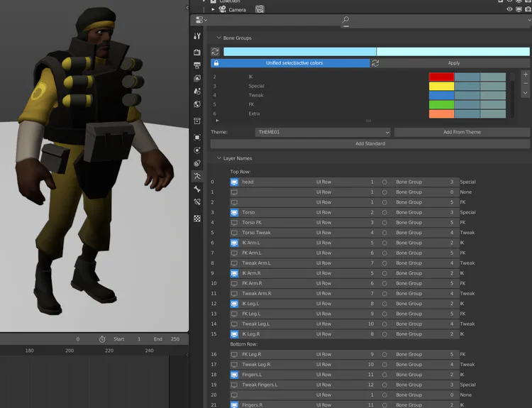Image resolution: width=532 pixels, height=408 pixels.
Task: Click the blue Tweak color swatch
Action: point(441,95)
